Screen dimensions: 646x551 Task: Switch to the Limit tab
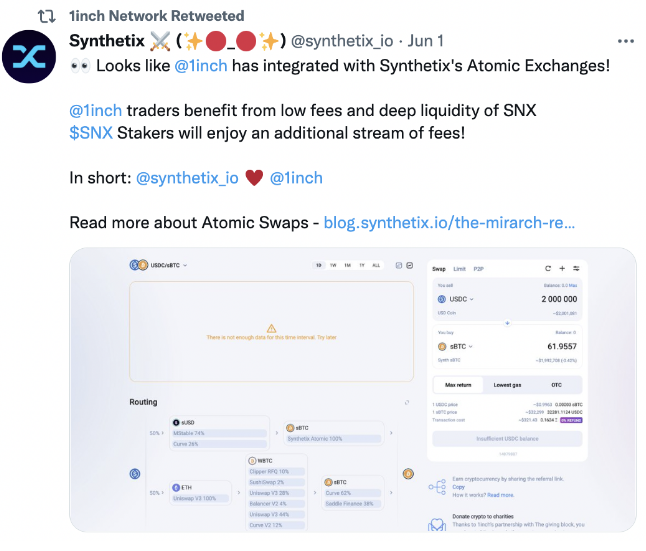coord(459,269)
